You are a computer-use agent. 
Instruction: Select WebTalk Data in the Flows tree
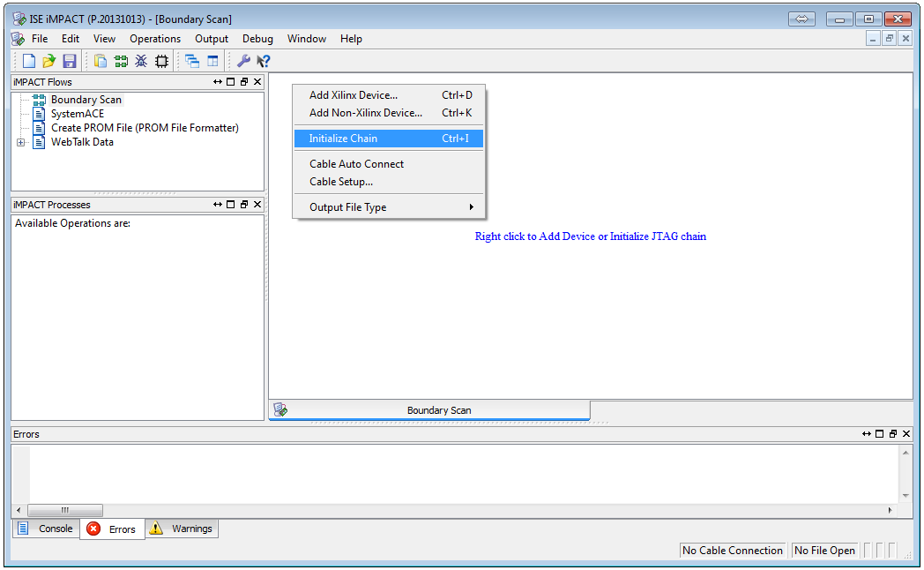coord(82,142)
